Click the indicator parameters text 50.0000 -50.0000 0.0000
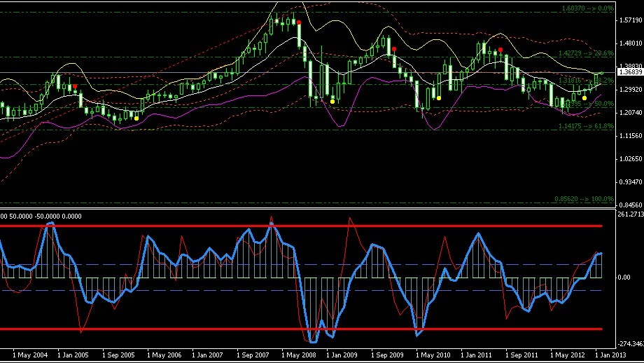This screenshot has height=363, width=644. (x=45, y=217)
